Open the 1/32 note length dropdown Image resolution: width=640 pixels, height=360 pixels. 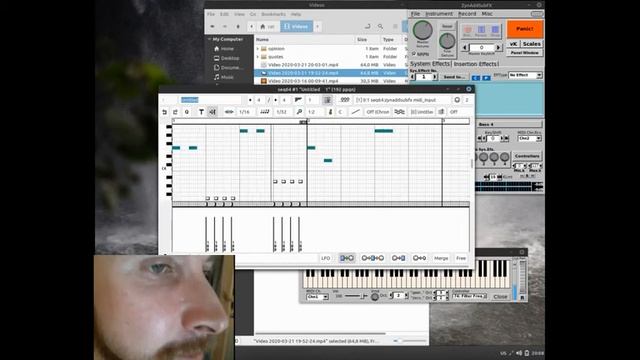[x=282, y=112]
